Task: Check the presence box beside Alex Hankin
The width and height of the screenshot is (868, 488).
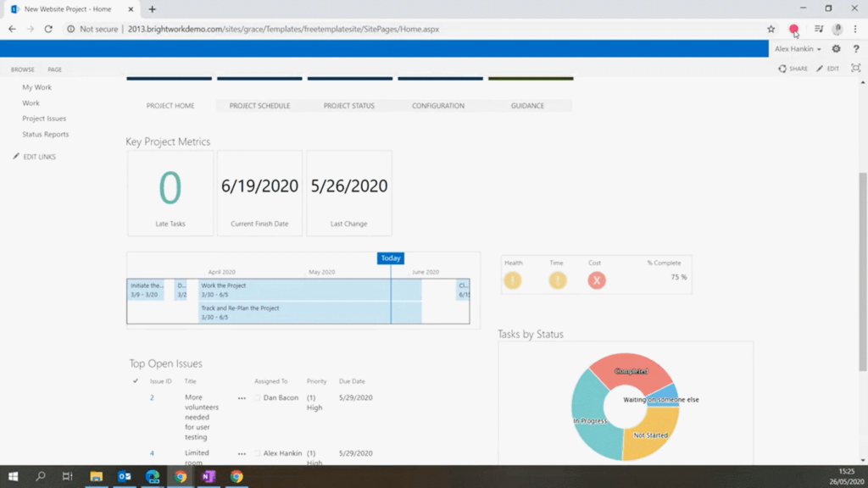Action: click(258, 454)
